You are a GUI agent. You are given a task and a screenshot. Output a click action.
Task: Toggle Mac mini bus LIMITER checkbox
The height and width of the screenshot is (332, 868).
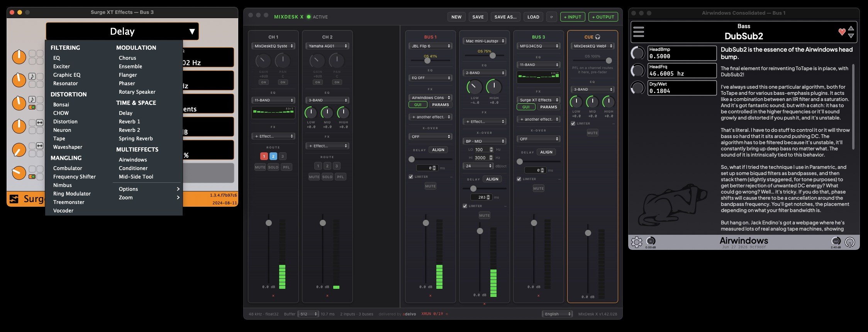click(x=465, y=206)
